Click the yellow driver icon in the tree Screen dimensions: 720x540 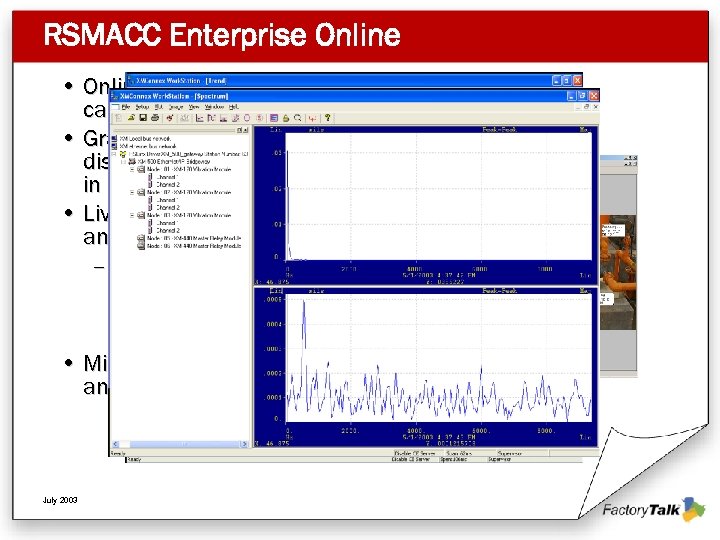click(x=123, y=154)
